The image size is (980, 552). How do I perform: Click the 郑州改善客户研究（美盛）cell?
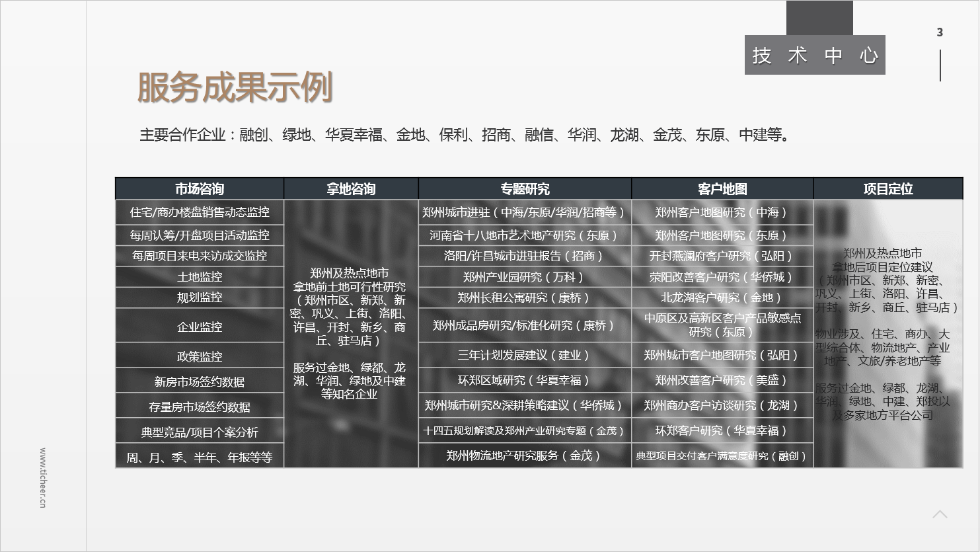(x=722, y=380)
